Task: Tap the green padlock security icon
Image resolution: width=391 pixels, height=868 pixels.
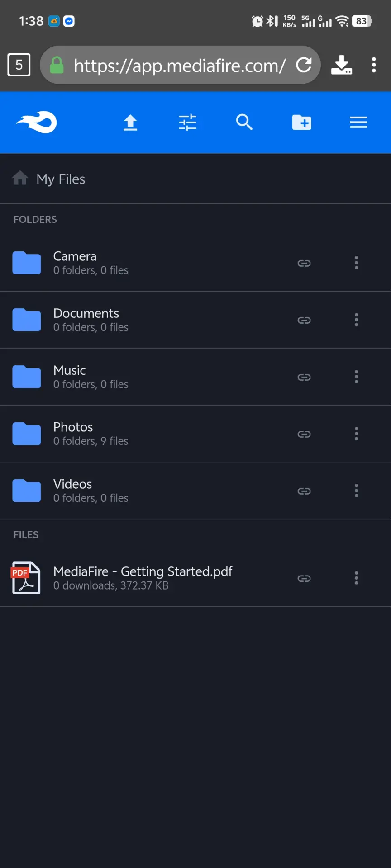Action: (57, 65)
